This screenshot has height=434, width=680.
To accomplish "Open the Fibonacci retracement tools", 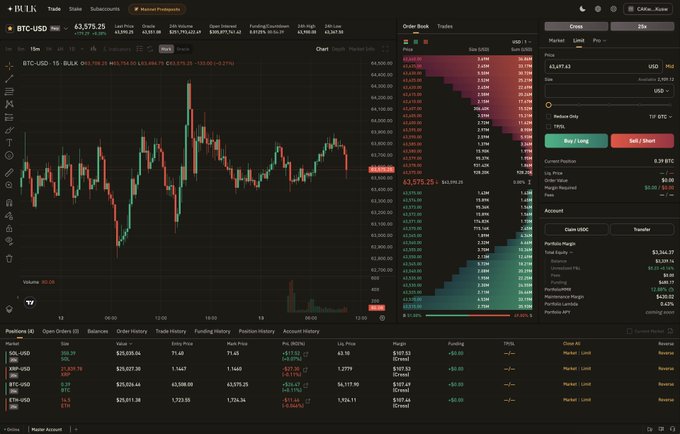I will click(x=9, y=91).
